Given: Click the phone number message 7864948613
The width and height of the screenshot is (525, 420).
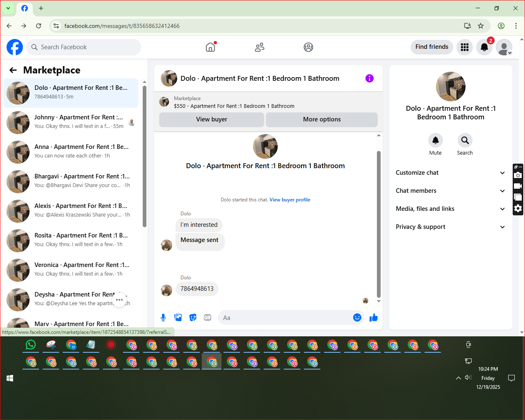Looking at the screenshot, I should point(197,289).
